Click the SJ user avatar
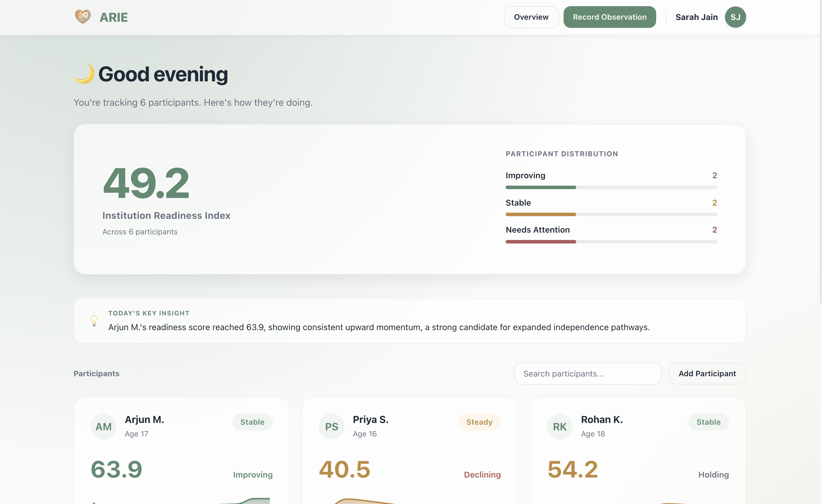The image size is (822, 504). coord(735,17)
